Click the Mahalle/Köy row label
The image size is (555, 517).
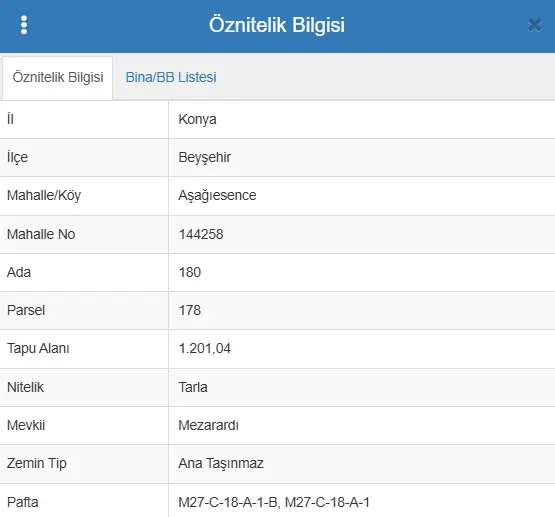tap(44, 195)
